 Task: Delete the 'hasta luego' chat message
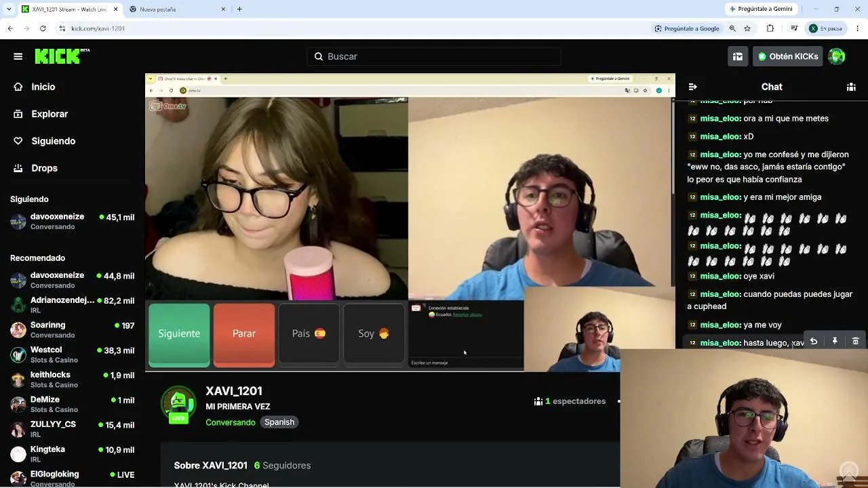pos(856,342)
